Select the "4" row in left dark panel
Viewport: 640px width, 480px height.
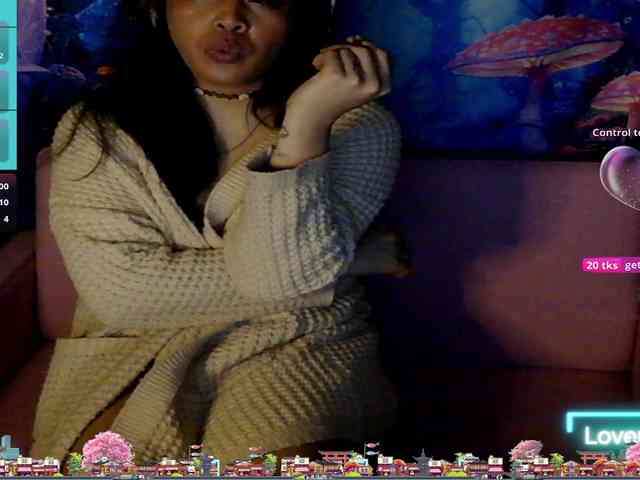pos(6,219)
